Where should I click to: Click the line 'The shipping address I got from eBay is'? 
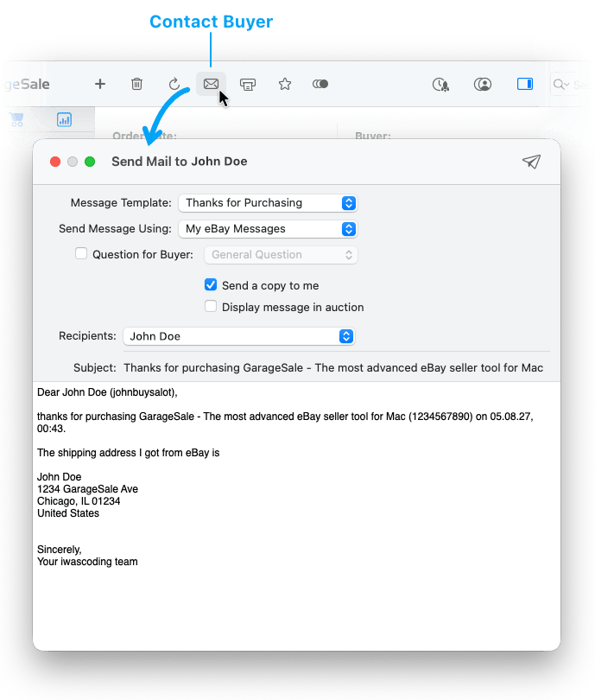(128, 453)
